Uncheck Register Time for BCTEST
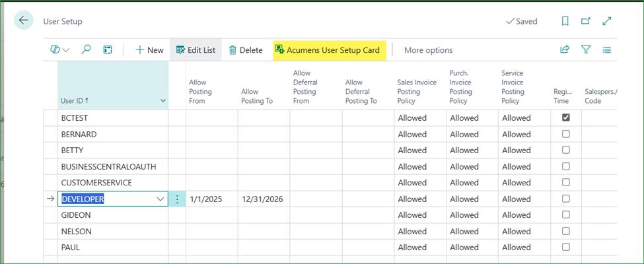Image resolution: width=644 pixels, height=264 pixels. [x=566, y=117]
